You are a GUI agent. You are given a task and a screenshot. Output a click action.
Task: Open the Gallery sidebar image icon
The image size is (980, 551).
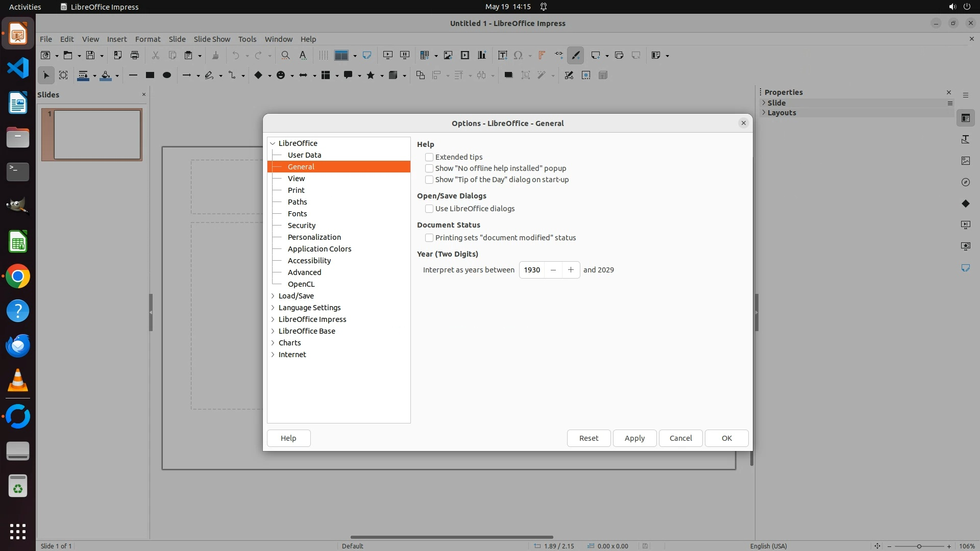click(965, 161)
